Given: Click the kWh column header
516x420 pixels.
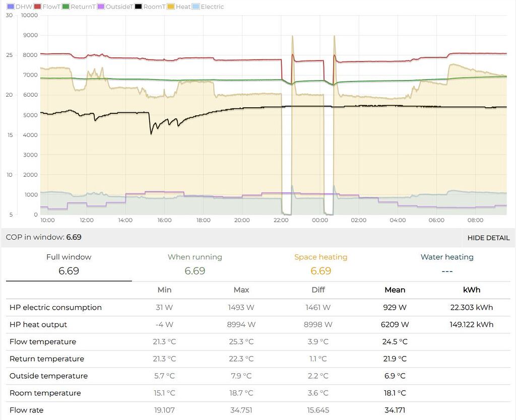Looking at the screenshot, I should (472, 290).
